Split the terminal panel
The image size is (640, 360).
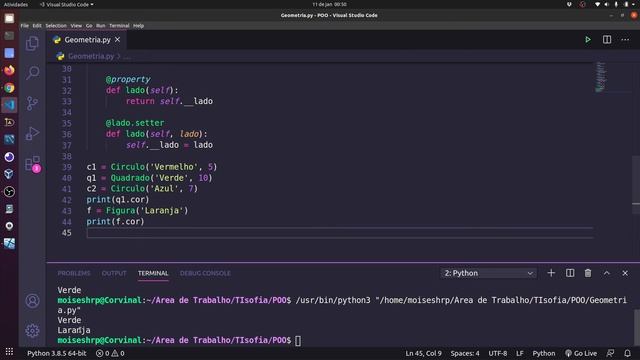click(x=570, y=273)
